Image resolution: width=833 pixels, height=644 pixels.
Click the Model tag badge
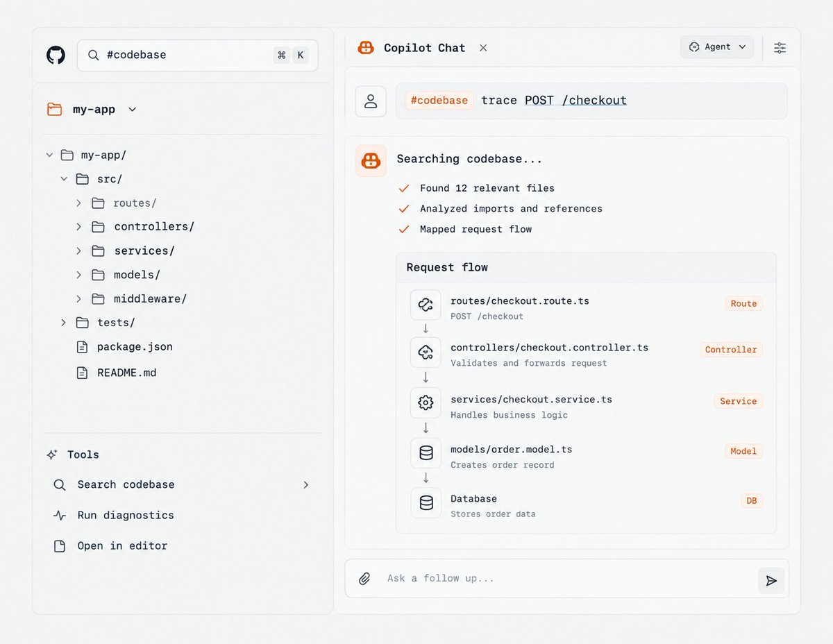click(743, 451)
